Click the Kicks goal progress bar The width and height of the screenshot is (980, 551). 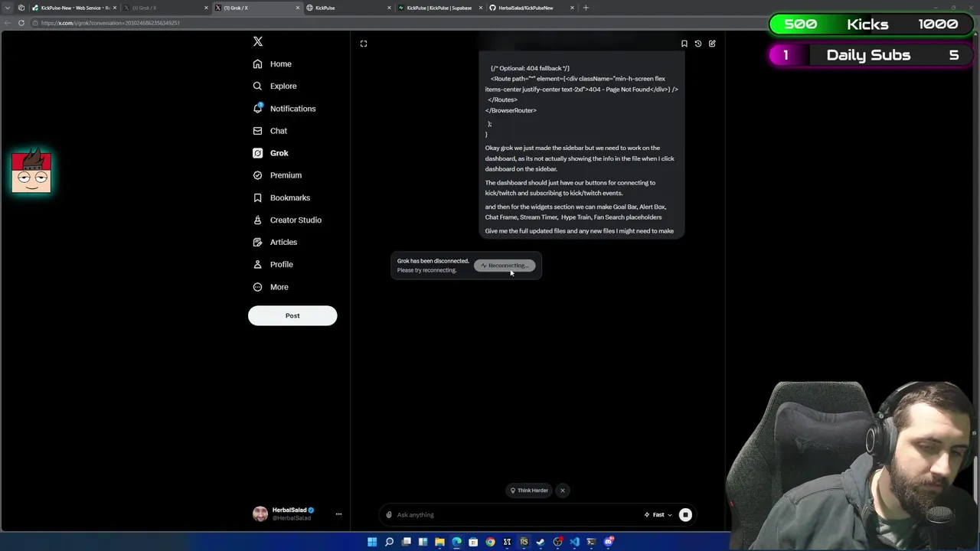[870, 24]
